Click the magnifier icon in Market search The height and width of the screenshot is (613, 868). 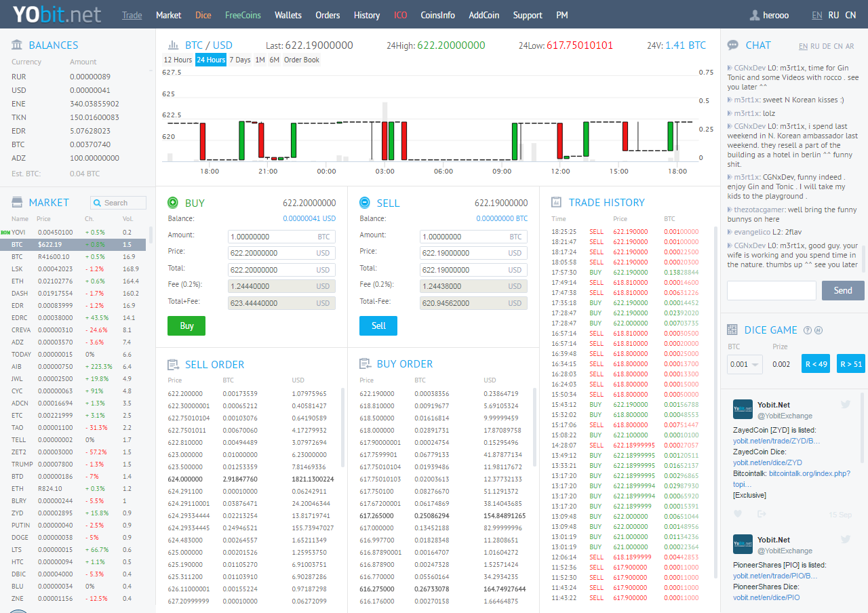tap(98, 203)
